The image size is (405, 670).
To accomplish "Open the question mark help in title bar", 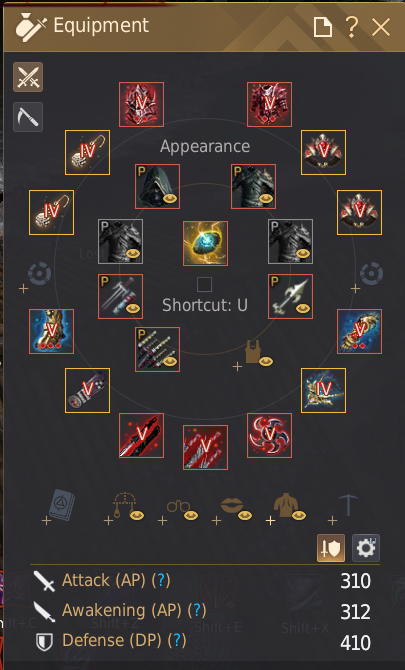I will pos(352,27).
